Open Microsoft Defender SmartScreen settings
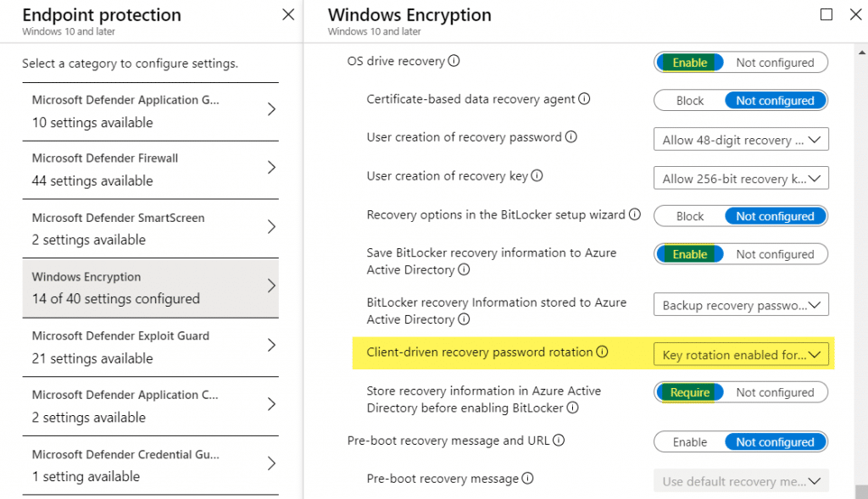The image size is (868, 499). coord(151,229)
